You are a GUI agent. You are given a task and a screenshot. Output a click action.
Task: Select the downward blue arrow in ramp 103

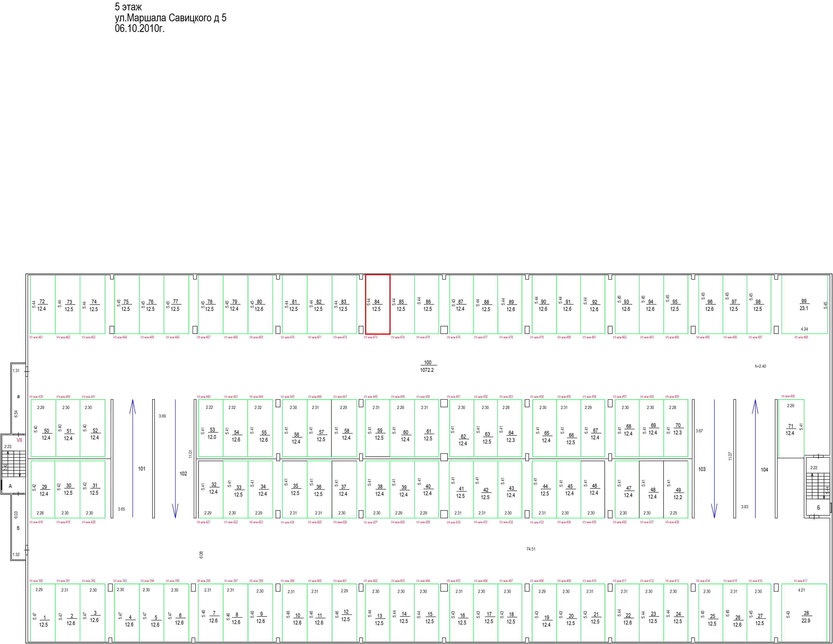[714, 459]
